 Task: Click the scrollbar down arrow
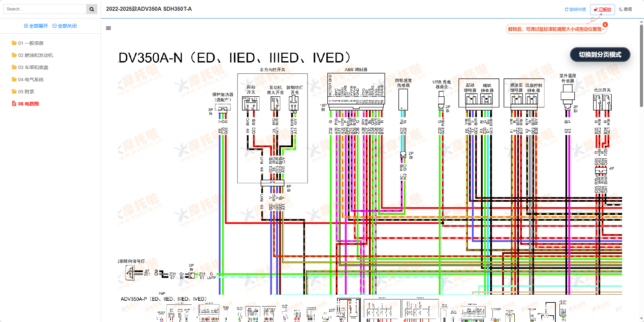(x=641, y=319)
